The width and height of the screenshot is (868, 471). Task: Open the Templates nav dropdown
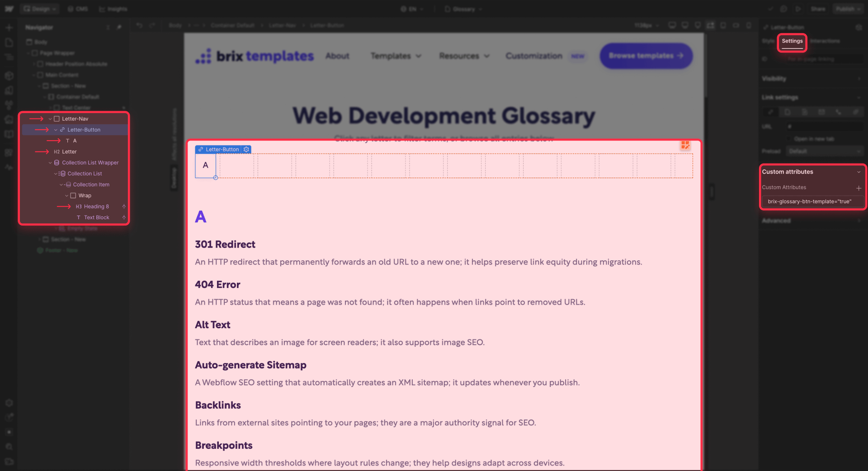tap(396, 56)
